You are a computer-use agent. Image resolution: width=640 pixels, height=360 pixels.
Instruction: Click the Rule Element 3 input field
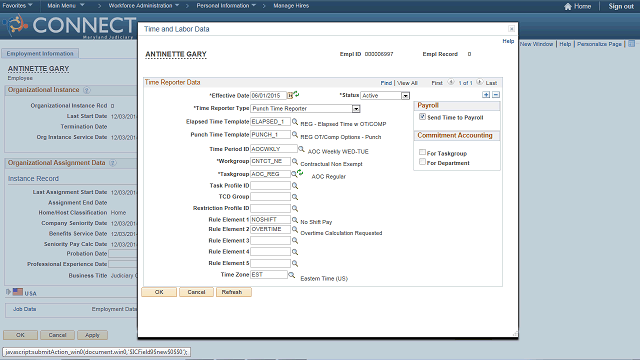pyautogui.click(x=270, y=241)
